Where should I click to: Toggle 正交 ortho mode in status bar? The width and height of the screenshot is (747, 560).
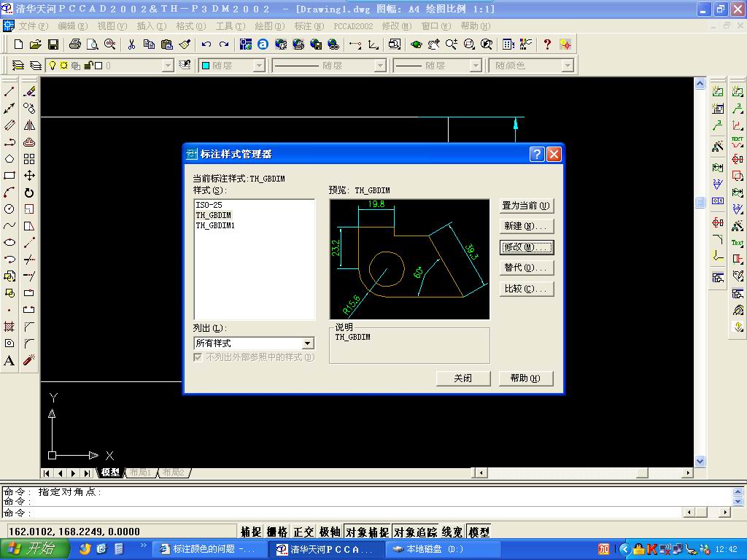303,532
